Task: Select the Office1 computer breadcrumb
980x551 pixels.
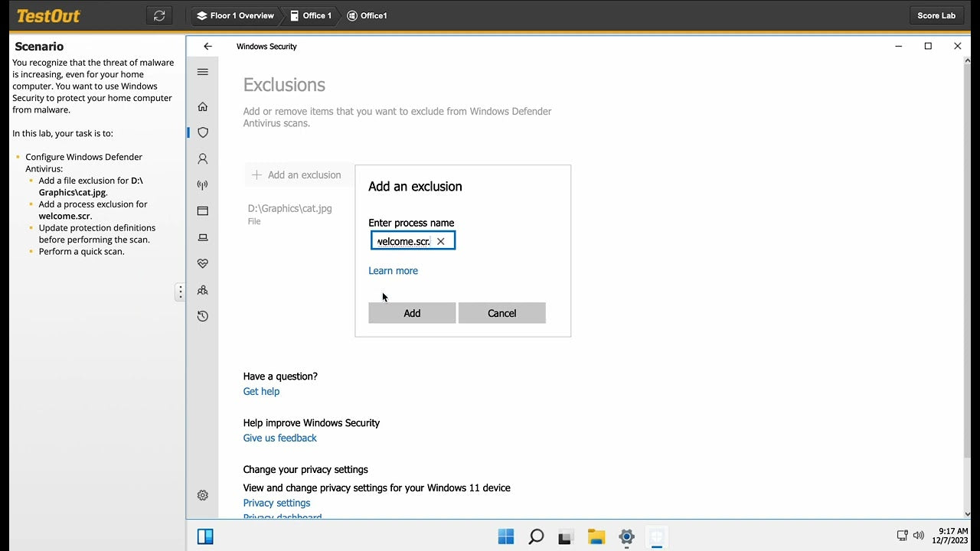Action: (x=367, y=15)
